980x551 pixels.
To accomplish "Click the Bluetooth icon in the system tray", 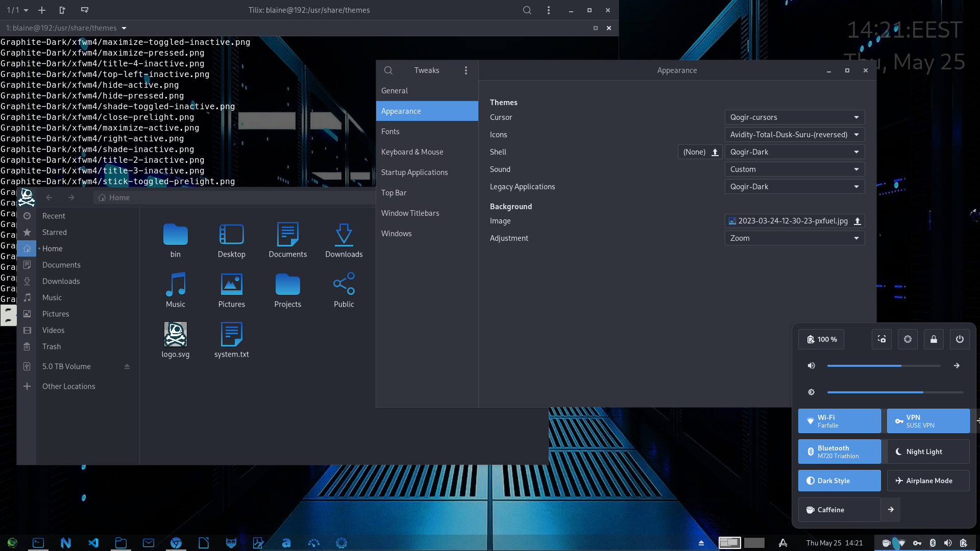I will (933, 543).
